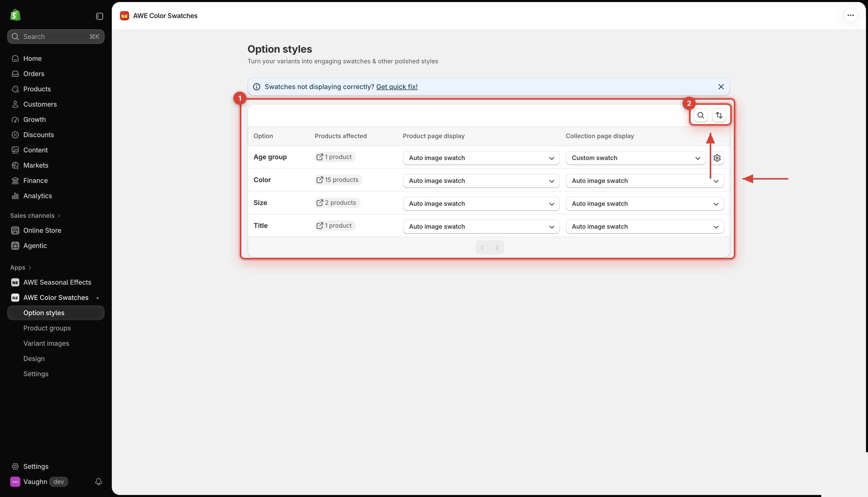Click the search icon in the table toolbar
The width and height of the screenshot is (868, 497).
coord(701,115)
